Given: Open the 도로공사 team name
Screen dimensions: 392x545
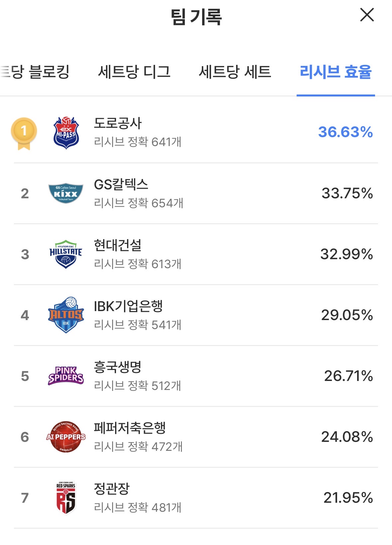Looking at the screenshot, I should coord(118,123).
